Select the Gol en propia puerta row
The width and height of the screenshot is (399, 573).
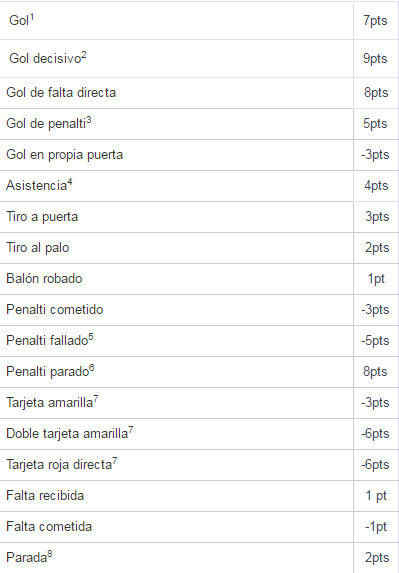tap(199, 155)
